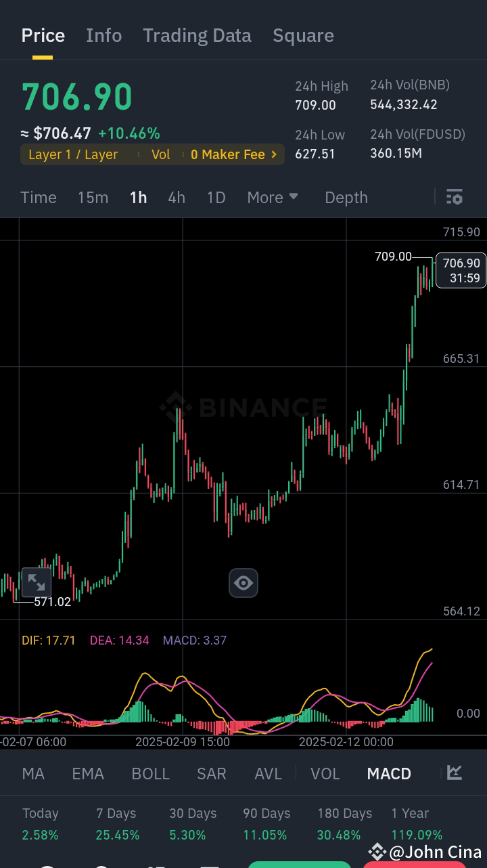Tap the 180 Days 30.48% performance
Screen dimensions: 487x868
(x=345, y=824)
